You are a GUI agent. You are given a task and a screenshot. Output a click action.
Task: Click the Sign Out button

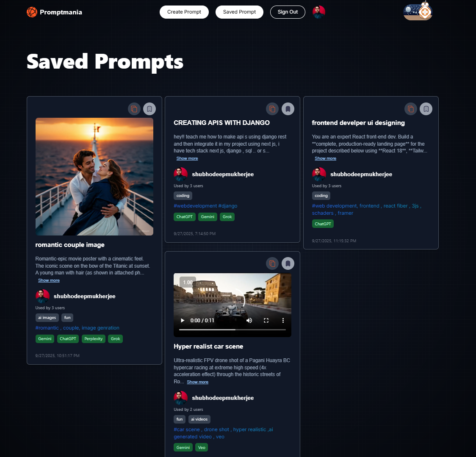click(288, 12)
